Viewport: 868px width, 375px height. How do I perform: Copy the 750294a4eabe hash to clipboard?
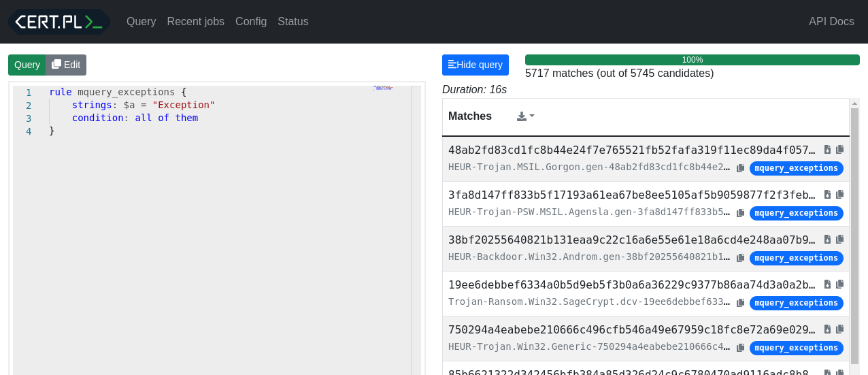(840, 329)
